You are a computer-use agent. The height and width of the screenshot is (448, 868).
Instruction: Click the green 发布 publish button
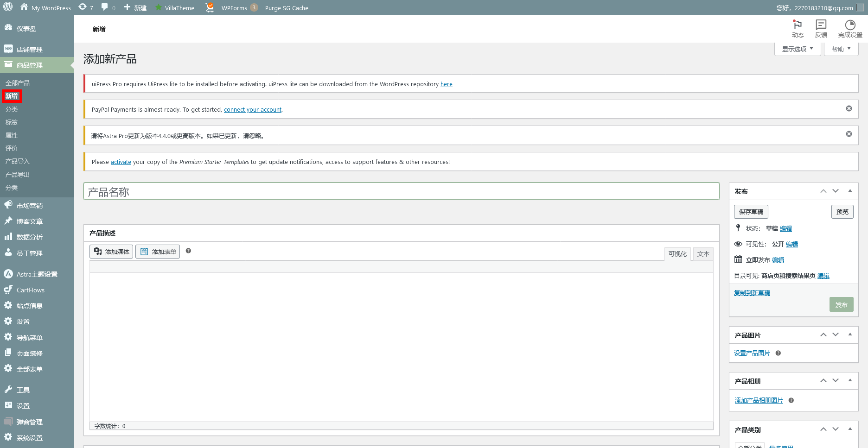pos(842,305)
